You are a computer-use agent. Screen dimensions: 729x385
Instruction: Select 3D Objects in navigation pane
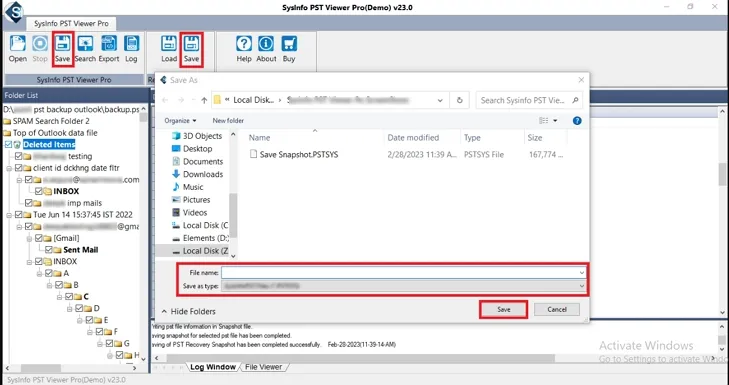coord(197,136)
